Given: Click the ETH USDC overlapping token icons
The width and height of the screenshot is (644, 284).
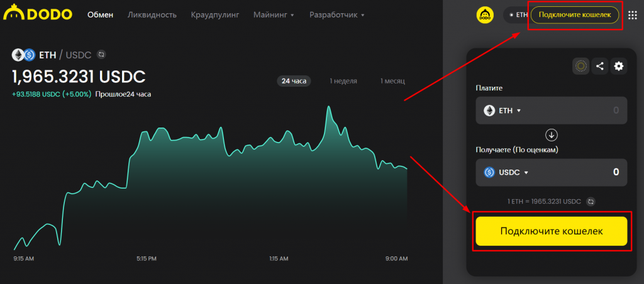Looking at the screenshot, I should (23, 54).
